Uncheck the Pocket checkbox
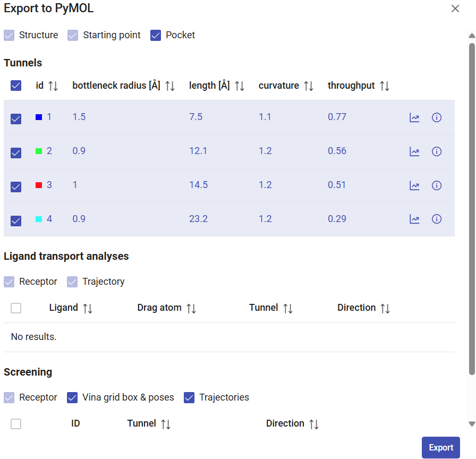Image resolution: width=476 pixels, height=459 pixels. (x=156, y=36)
